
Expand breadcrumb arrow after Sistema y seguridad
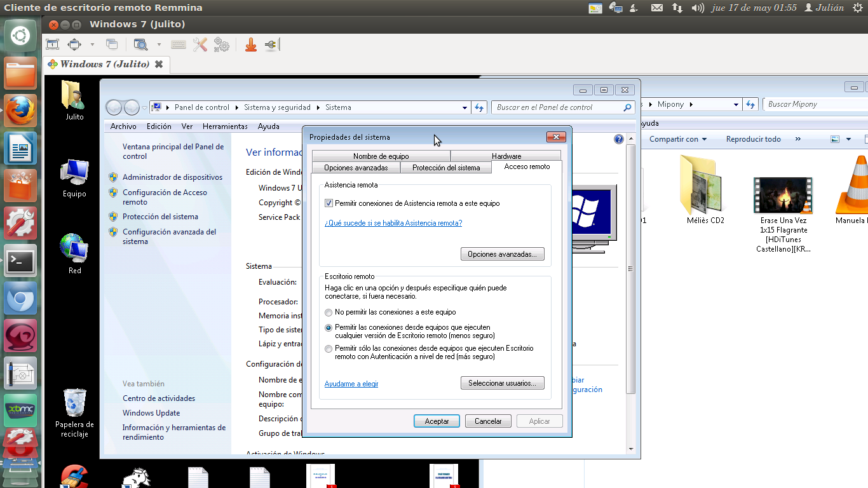(x=318, y=107)
